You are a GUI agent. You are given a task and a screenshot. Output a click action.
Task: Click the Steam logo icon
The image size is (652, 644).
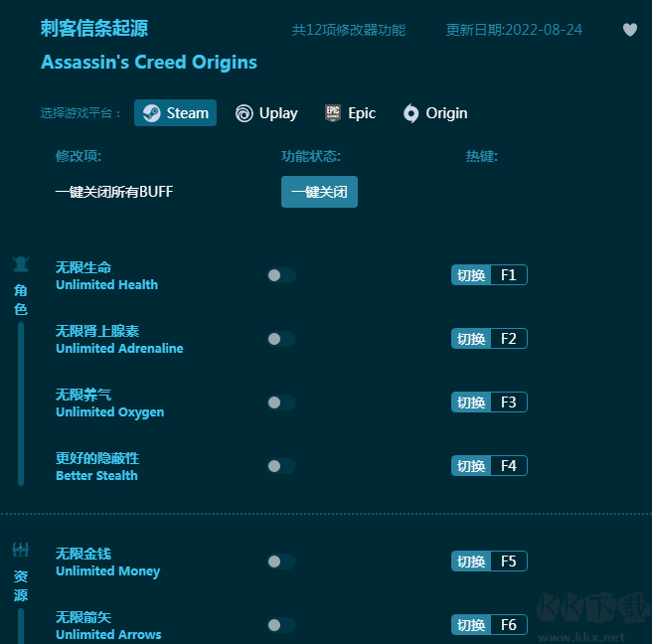coord(151,113)
